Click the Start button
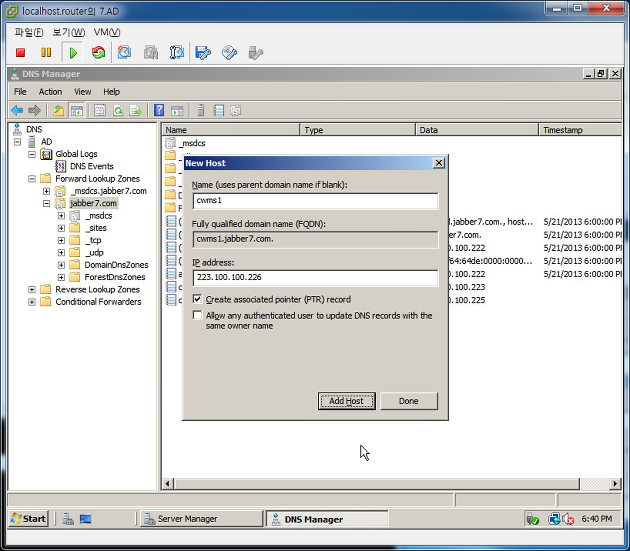Screen dimensions: 630x551 tap(29, 519)
